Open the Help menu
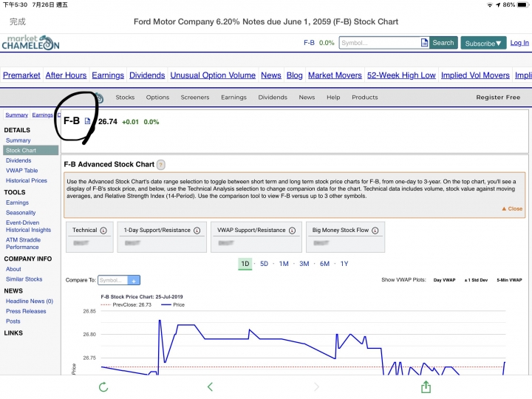 click(x=333, y=98)
